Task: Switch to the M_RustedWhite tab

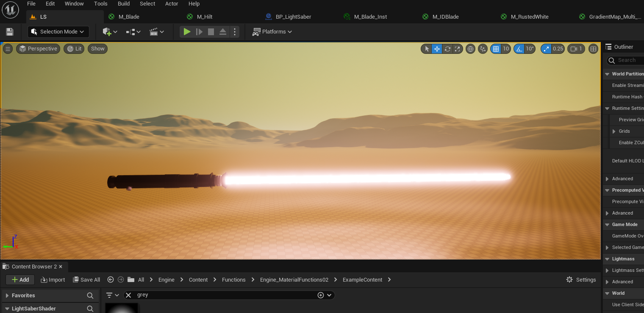Action: [x=530, y=17]
